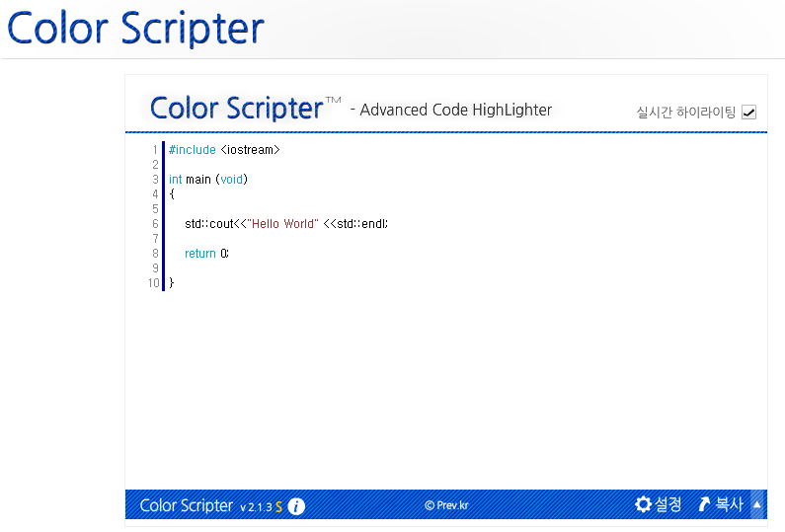The height and width of the screenshot is (532, 785).
Task: Open the © Prev.kr link
Action: [x=446, y=505]
